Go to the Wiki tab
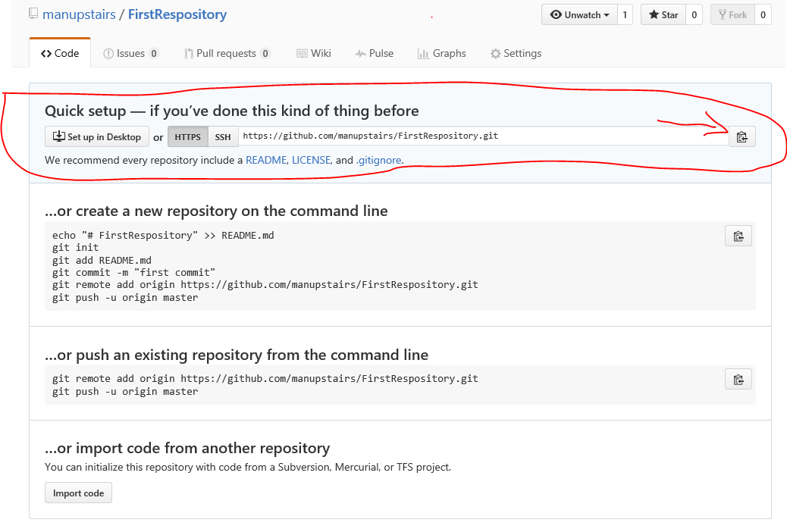Image resolution: width=787 pixels, height=532 pixels. tap(314, 53)
